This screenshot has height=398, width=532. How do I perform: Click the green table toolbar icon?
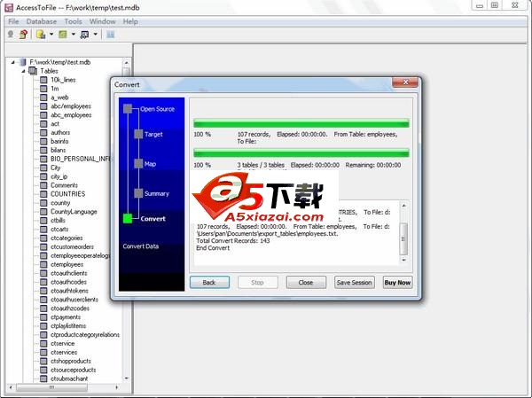coord(62,35)
